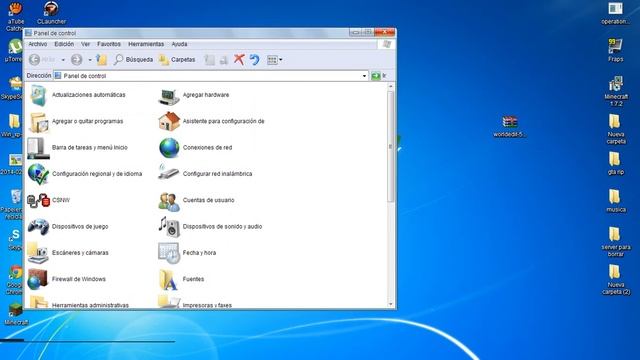Open the Vistas view-mode dropdown
This screenshot has height=360, width=640.
pos(274,60)
